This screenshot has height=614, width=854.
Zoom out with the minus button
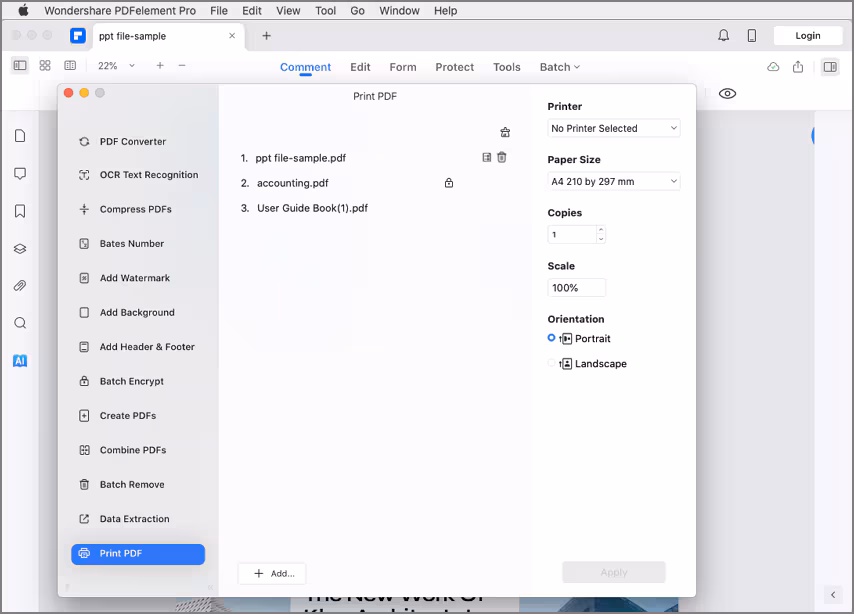[182, 65]
